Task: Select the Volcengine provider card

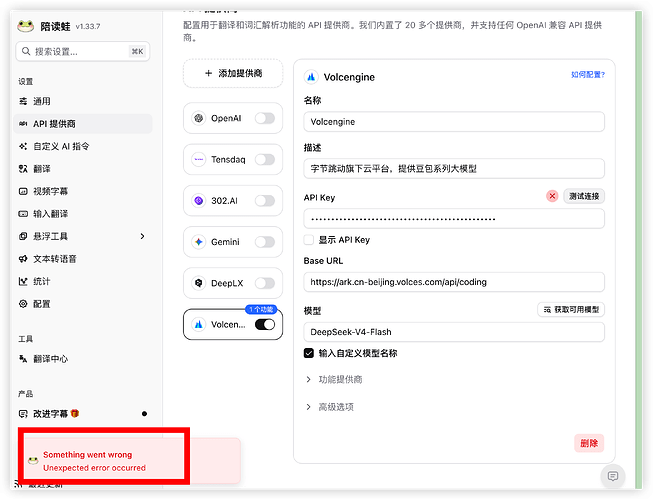Action: coord(233,324)
